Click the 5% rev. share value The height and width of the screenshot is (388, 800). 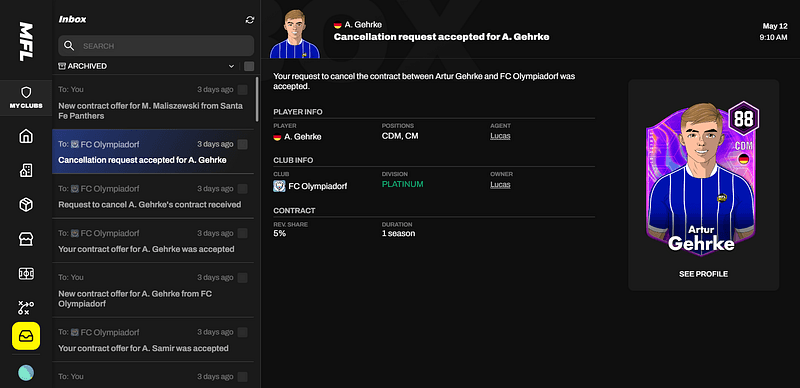pos(280,233)
